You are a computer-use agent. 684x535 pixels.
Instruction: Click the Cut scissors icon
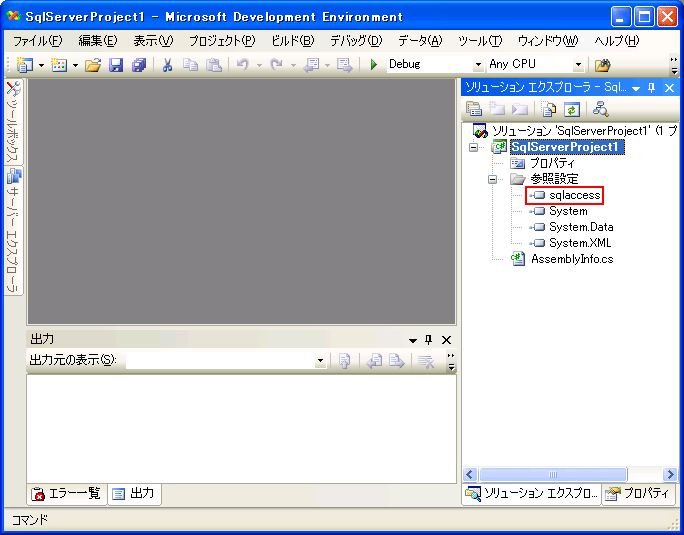167,65
